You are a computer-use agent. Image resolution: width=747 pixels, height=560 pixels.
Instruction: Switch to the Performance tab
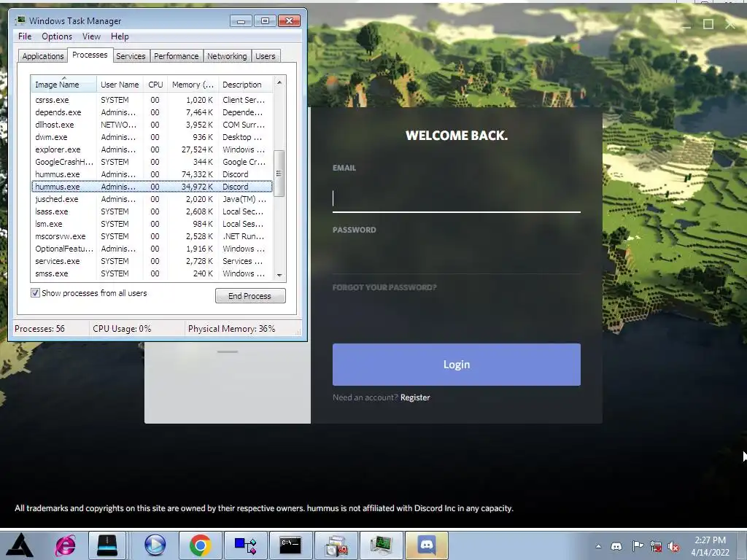177,56
